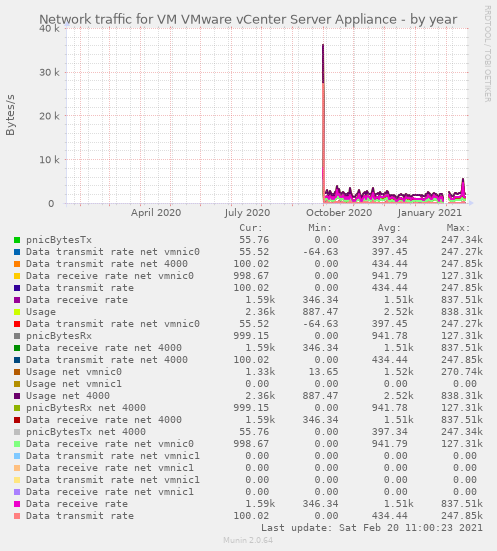Viewport: 497px width, 551px height.
Task: Click the pnicBytesRx net 4000 legend label
Action: (x=86, y=408)
